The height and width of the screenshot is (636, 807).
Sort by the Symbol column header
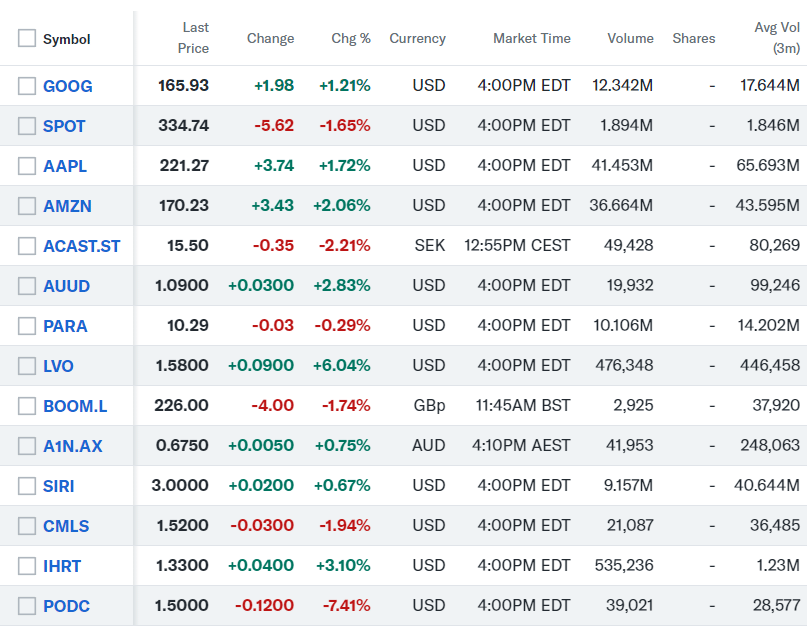click(x=66, y=39)
